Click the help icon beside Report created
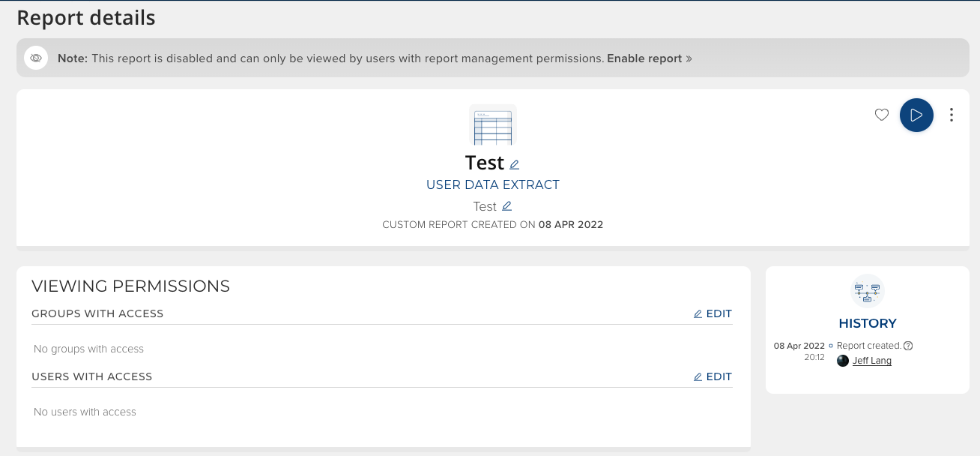This screenshot has height=456, width=980. 908,346
